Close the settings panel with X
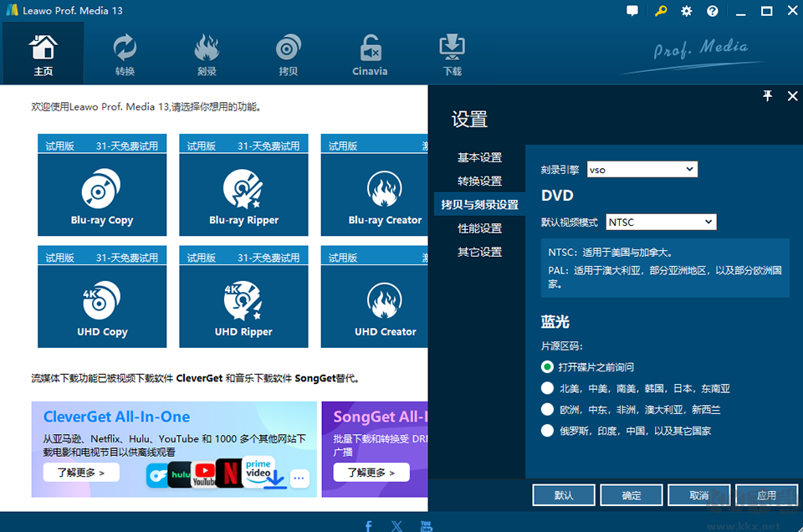 point(792,95)
